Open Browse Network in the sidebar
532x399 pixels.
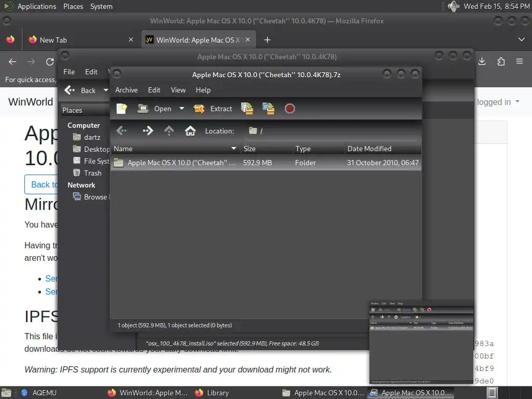[x=91, y=197]
